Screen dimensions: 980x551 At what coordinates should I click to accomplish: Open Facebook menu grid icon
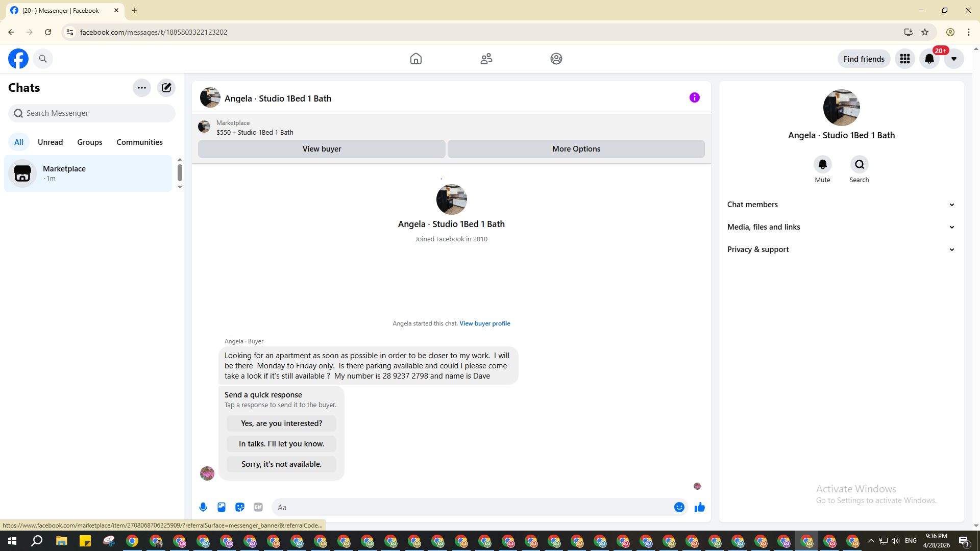tap(904, 59)
